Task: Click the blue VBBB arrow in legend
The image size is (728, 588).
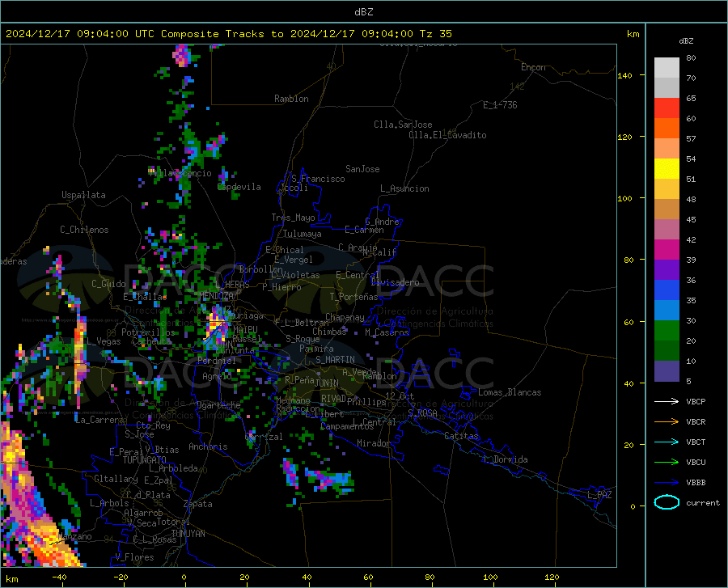Action: coord(667,483)
